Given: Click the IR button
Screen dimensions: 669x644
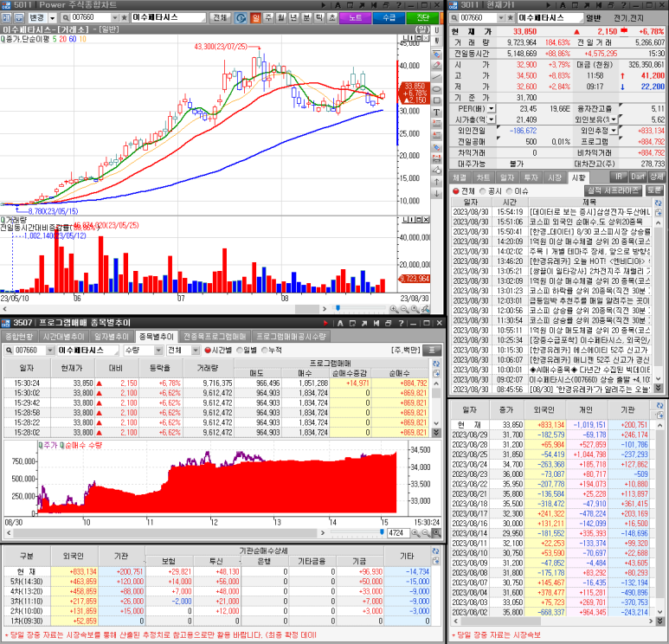Looking at the screenshot, I should [x=619, y=177].
